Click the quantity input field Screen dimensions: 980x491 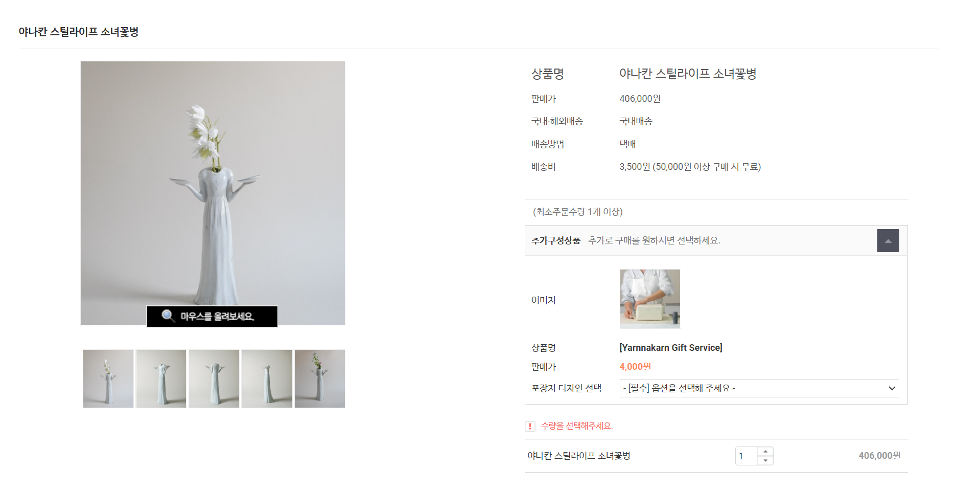click(x=746, y=456)
